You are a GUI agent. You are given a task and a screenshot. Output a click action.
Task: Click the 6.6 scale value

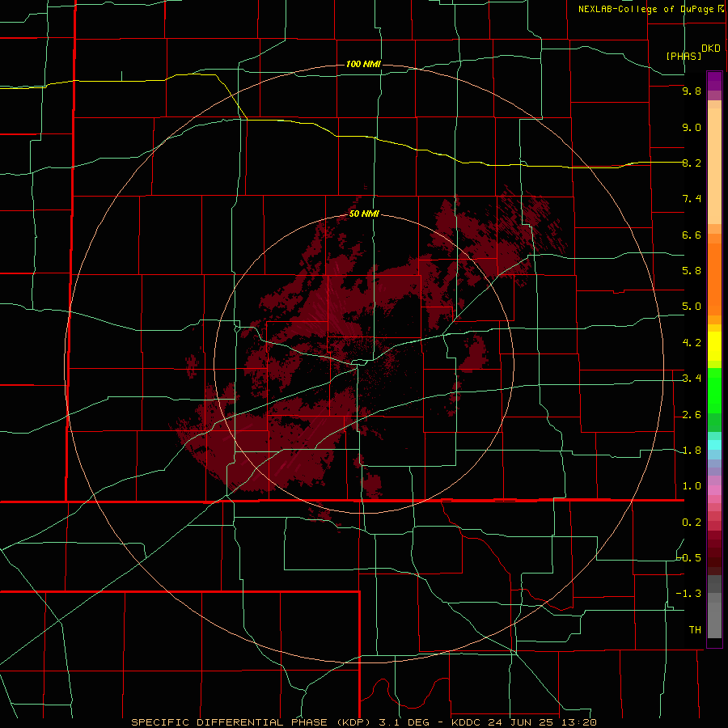692,235
